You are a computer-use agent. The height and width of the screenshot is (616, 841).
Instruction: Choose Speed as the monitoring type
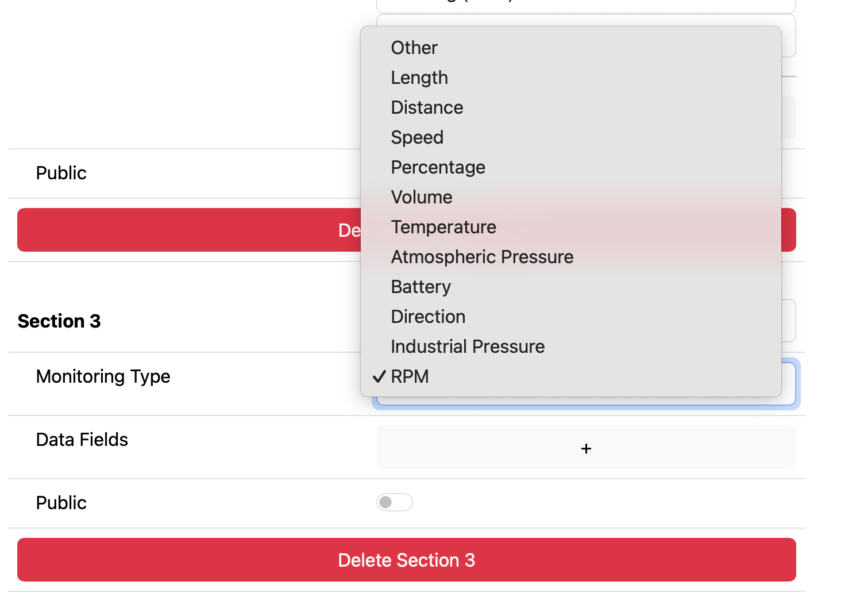tap(417, 137)
